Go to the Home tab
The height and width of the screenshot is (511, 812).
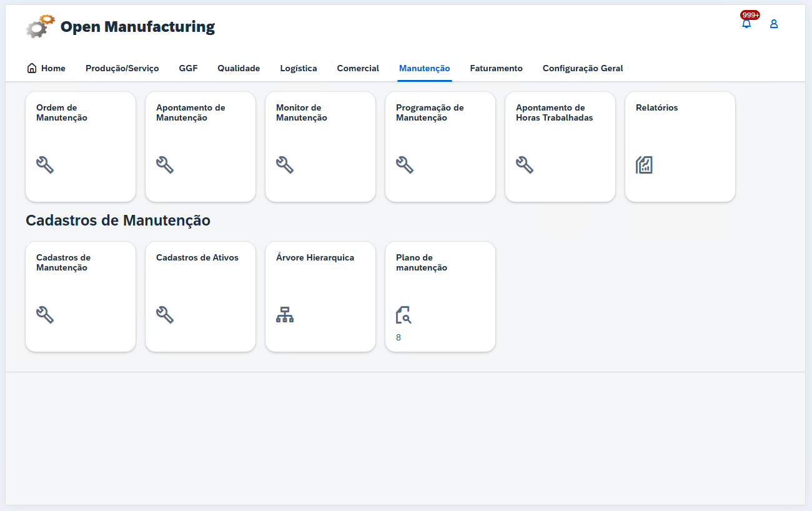pyautogui.click(x=46, y=68)
